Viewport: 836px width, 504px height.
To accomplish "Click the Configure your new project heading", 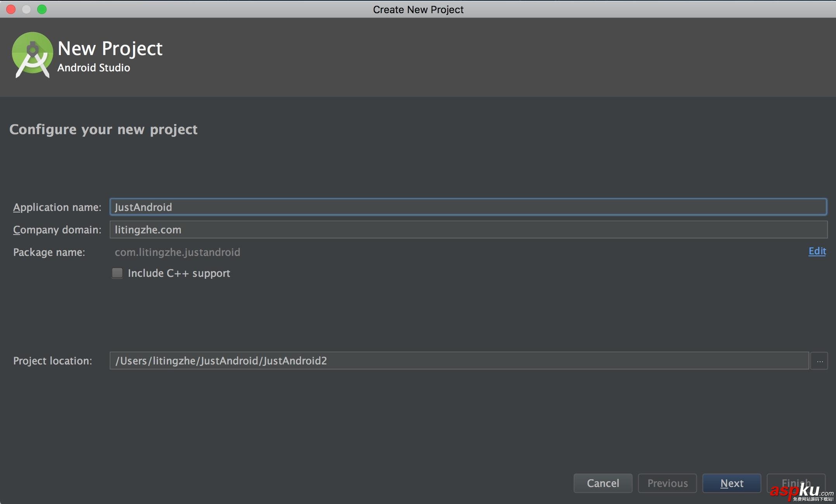I will [x=104, y=129].
